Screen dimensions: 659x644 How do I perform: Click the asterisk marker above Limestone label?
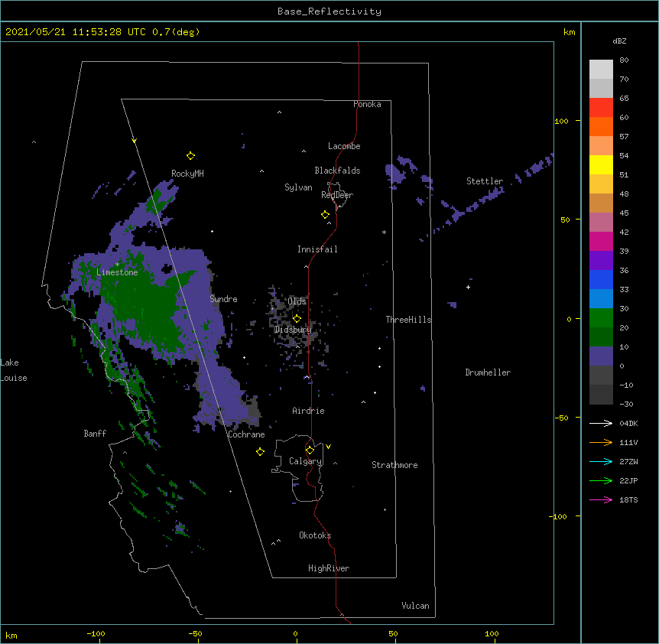pos(117,265)
